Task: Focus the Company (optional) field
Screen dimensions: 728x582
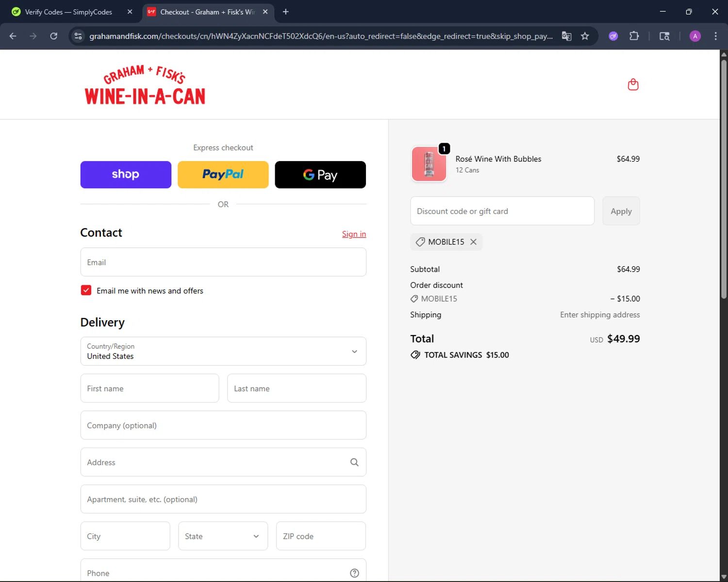Action: click(x=223, y=425)
